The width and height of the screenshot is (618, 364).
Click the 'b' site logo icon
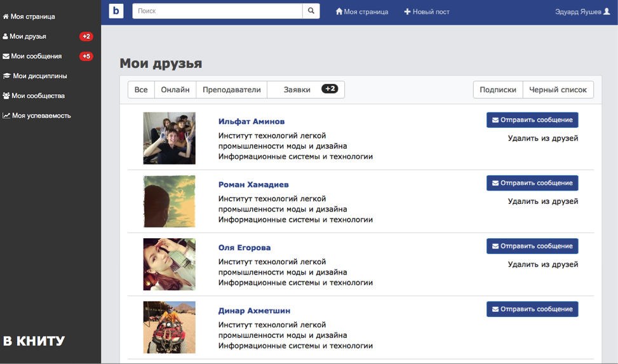(116, 11)
